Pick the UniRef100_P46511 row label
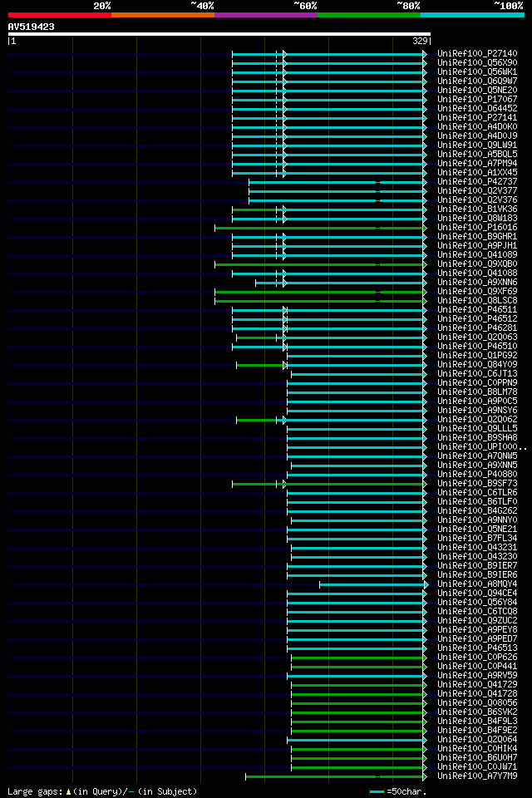Viewport: 532px width, 798px height. (x=477, y=310)
